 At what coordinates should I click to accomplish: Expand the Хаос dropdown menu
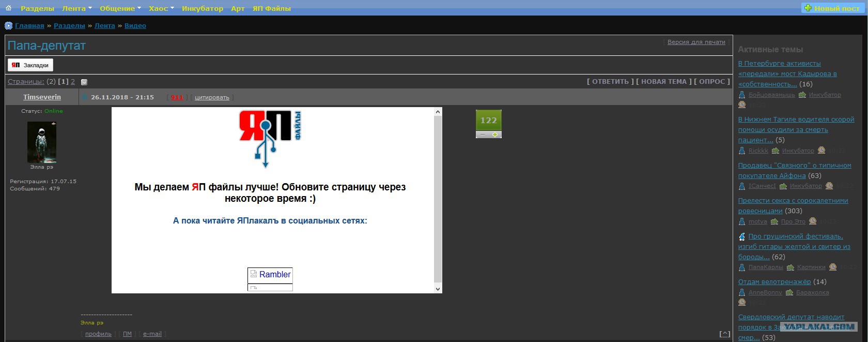click(161, 8)
